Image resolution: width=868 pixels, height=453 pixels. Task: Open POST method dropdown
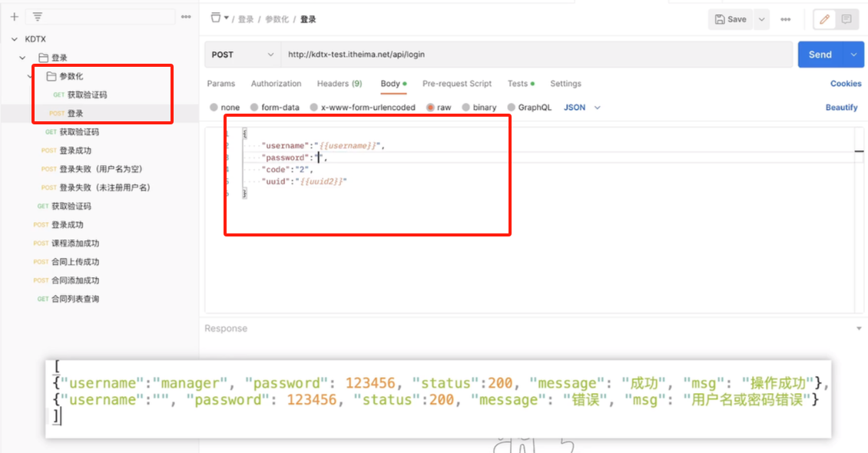[243, 55]
